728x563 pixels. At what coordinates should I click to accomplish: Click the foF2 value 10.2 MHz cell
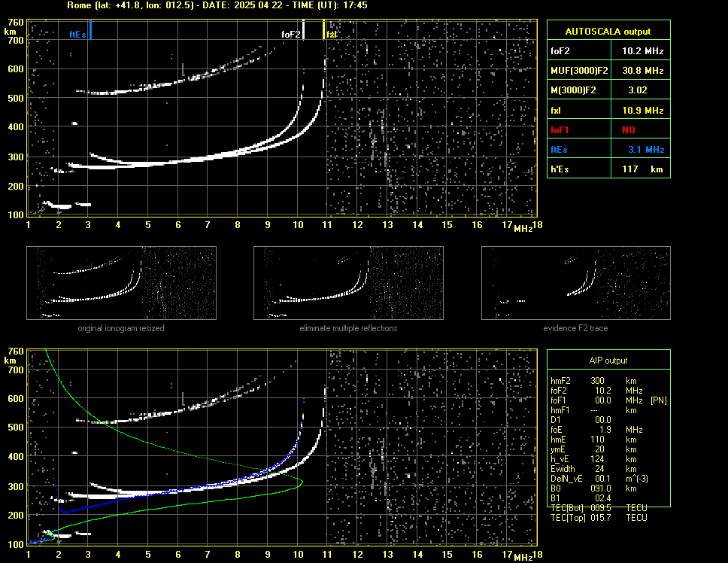click(642, 51)
